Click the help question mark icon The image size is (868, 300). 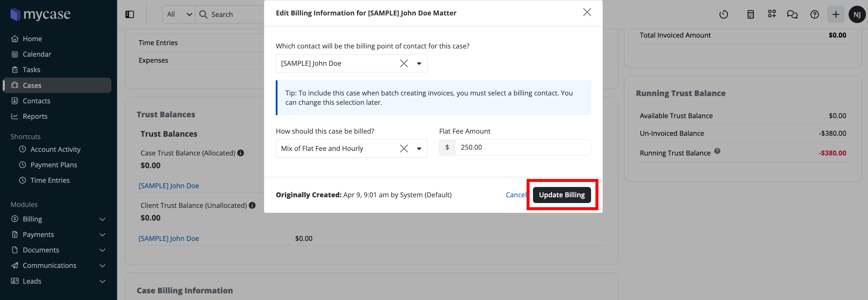[x=814, y=15]
